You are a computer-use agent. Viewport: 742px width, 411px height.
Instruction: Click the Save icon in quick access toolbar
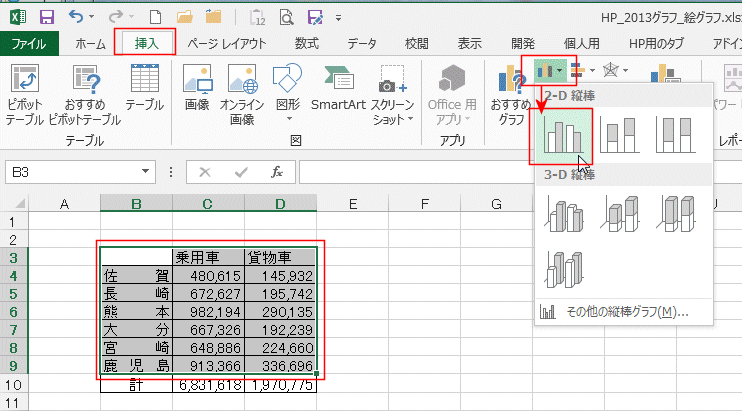click(x=46, y=17)
